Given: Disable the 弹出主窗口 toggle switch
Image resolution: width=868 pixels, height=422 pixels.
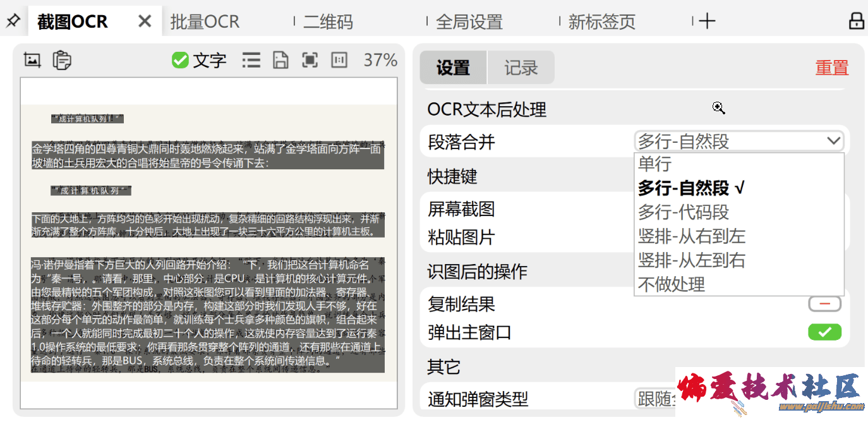Looking at the screenshot, I should pyautogui.click(x=824, y=332).
